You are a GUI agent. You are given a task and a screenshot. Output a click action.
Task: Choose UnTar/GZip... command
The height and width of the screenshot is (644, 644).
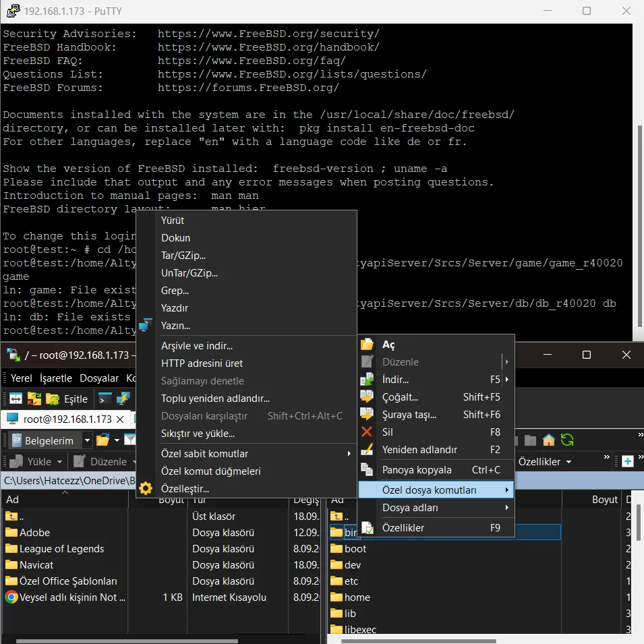coord(246,272)
